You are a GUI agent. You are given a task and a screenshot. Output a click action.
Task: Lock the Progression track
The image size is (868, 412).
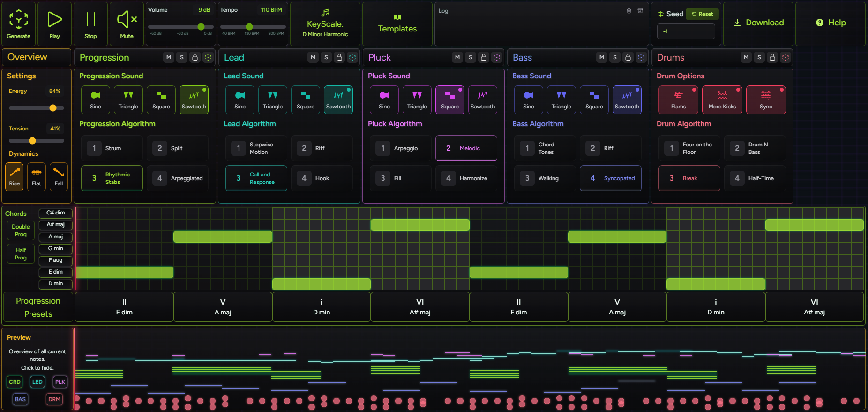click(x=195, y=57)
